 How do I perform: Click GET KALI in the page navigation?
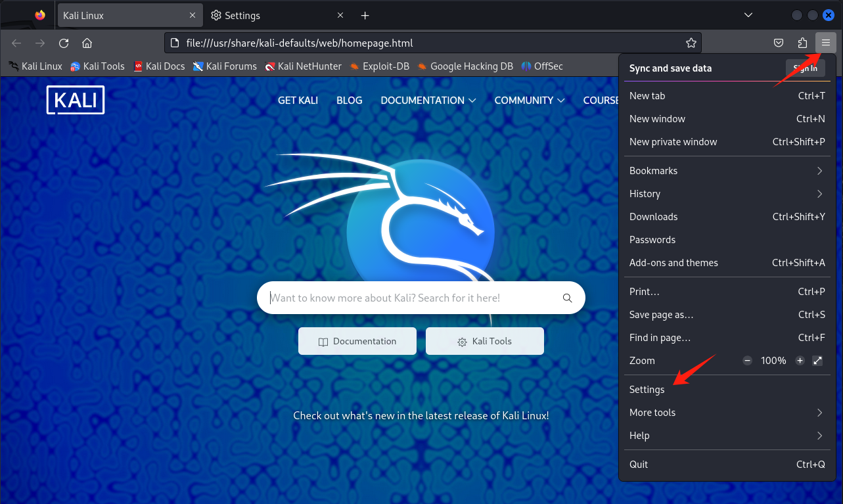pos(298,101)
